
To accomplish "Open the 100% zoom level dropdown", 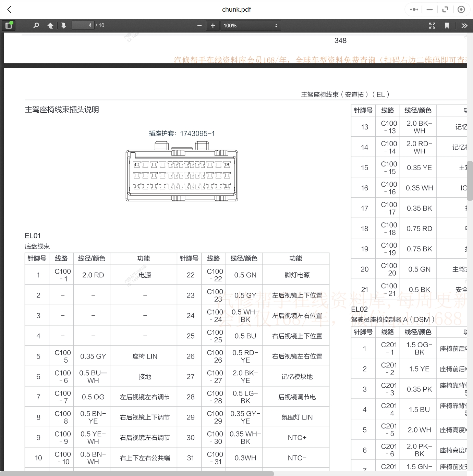I will pyautogui.click(x=251, y=25).
